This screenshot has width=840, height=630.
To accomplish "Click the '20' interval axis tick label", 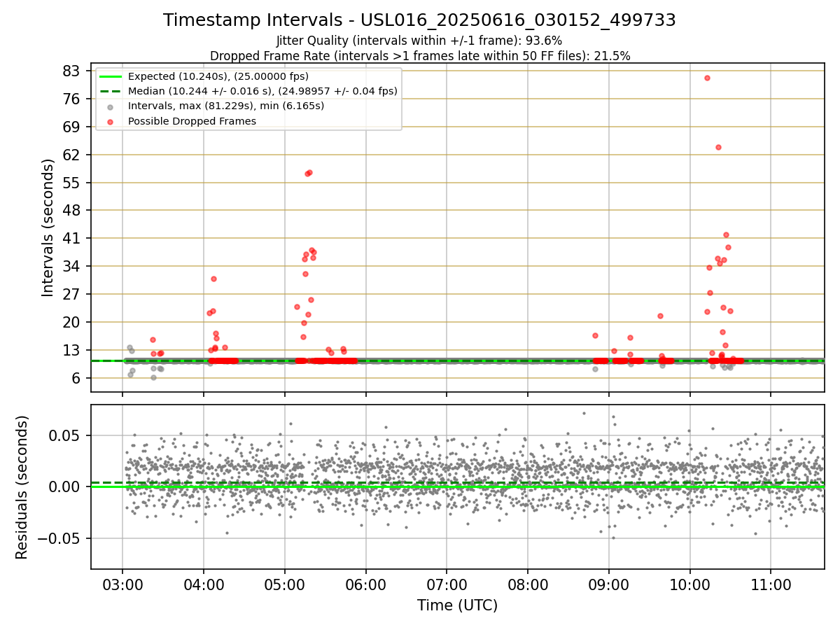I will click(x=72, y=322).
